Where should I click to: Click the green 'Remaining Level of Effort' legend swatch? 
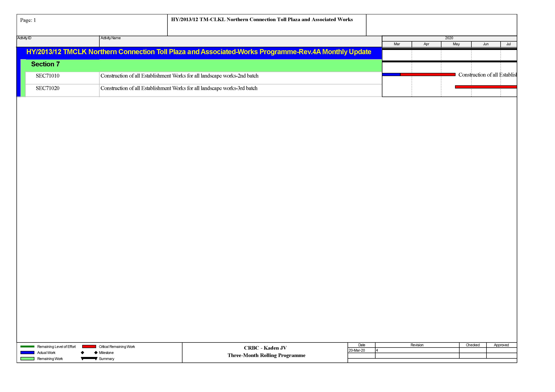(x=27, y=347)
